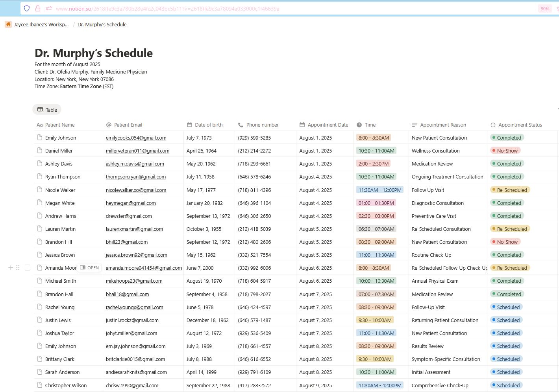Image resolution: width=559 pixels, height=392 pixels.
Task: Open the Patient Email column header menu
Action: [143, 125]
